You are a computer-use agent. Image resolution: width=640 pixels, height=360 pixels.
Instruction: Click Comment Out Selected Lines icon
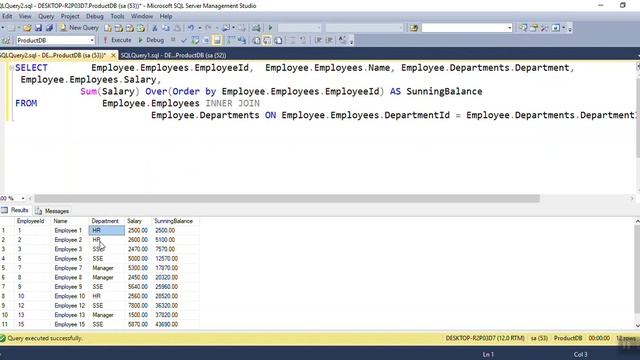click(292, 40)
